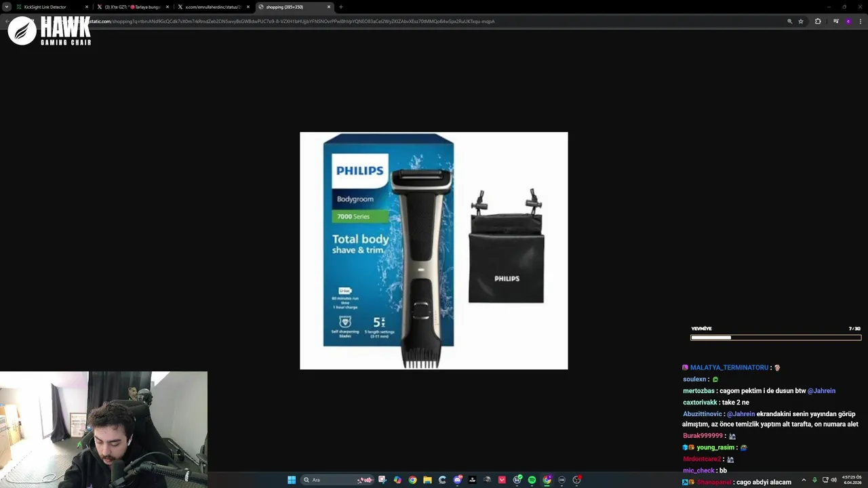Open the red Pocket-style taskbar icon
Screen dimensions: 868x488
502,480
